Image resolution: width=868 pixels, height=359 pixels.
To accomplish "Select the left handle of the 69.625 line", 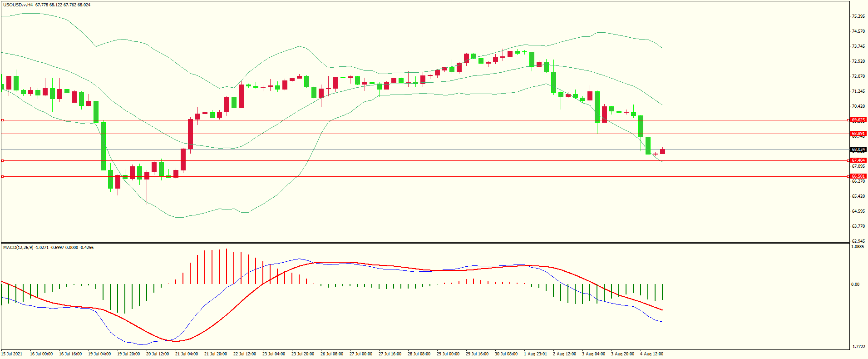I will coord(3,120).
